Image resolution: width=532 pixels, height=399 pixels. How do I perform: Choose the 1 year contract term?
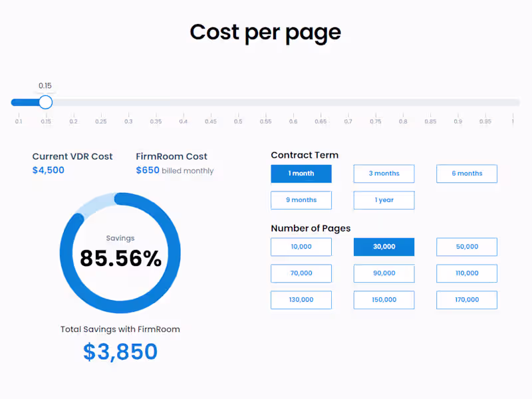(x=384, y=200)
